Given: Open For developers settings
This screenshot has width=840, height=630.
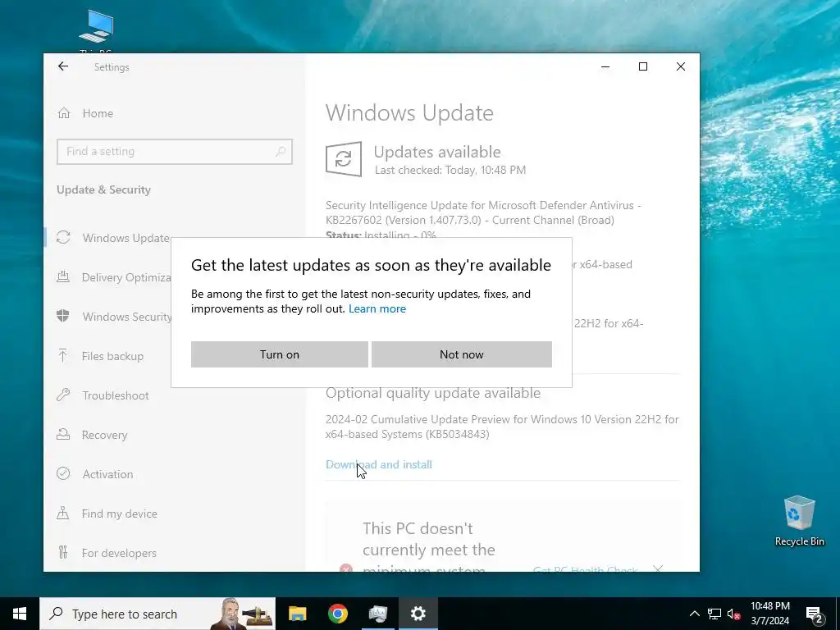Looking at the screenshot, I should click(119, 553).
